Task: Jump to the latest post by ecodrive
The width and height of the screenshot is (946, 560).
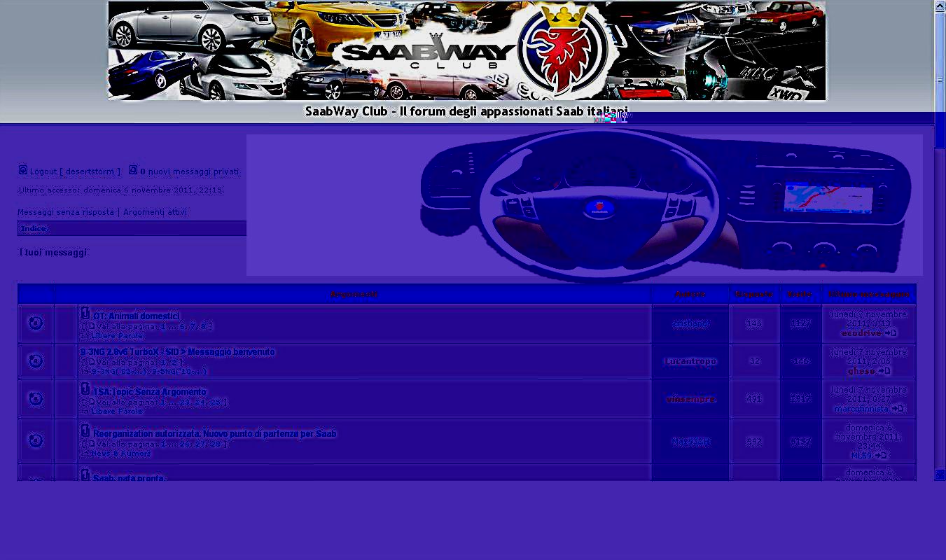Action: pos(891,333)
